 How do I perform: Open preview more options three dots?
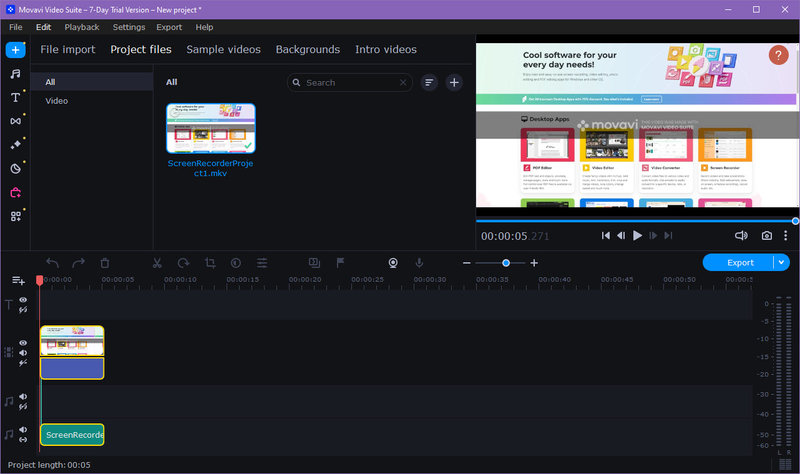pyautogui.click(x=785, y=236)
